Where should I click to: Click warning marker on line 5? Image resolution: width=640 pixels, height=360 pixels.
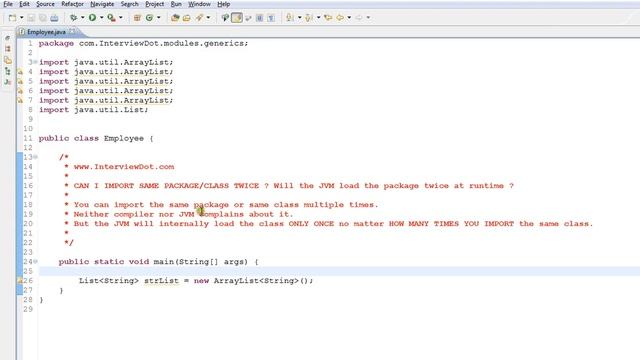[x=20, y=81]
